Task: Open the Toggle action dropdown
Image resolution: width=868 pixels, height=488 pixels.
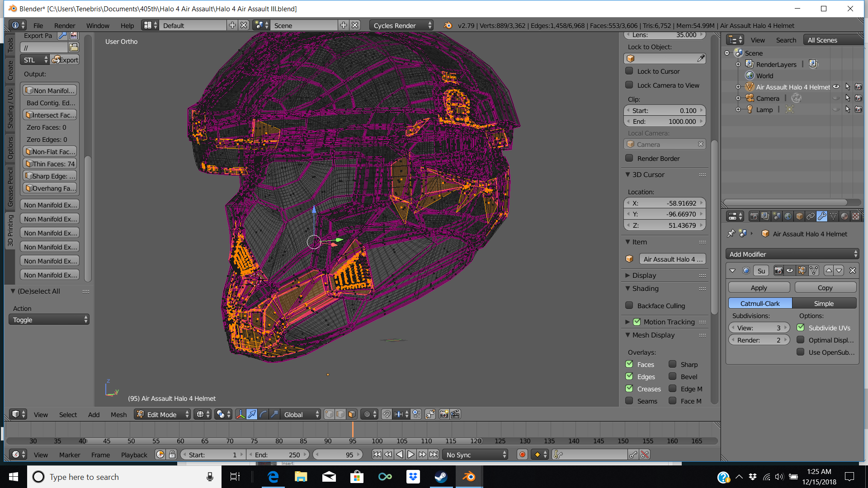Action: (x=49, y=319)
